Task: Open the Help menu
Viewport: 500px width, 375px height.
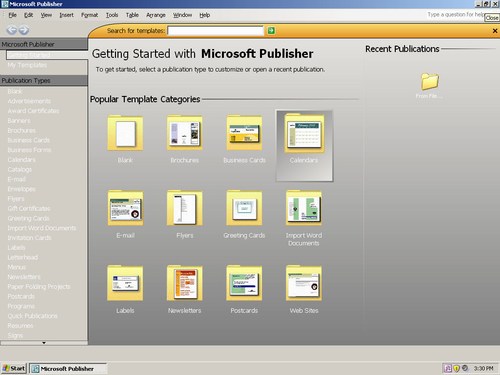Action: point(205,15)
